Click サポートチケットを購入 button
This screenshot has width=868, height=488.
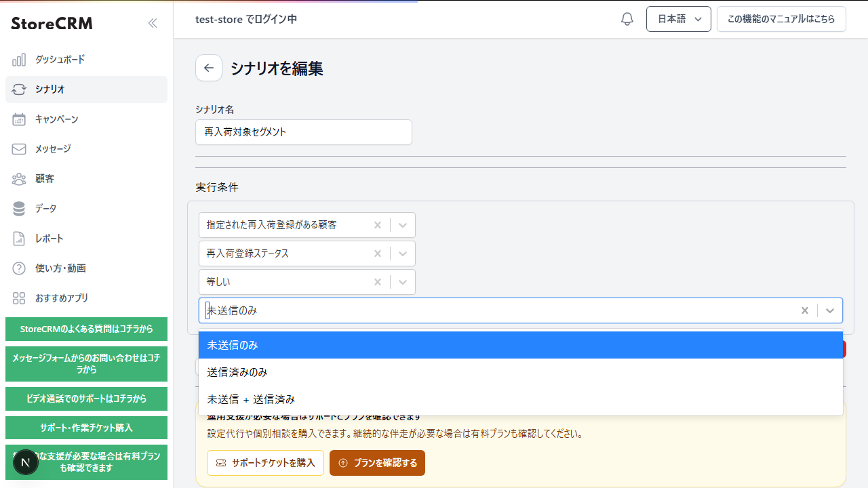coord(265,463)
